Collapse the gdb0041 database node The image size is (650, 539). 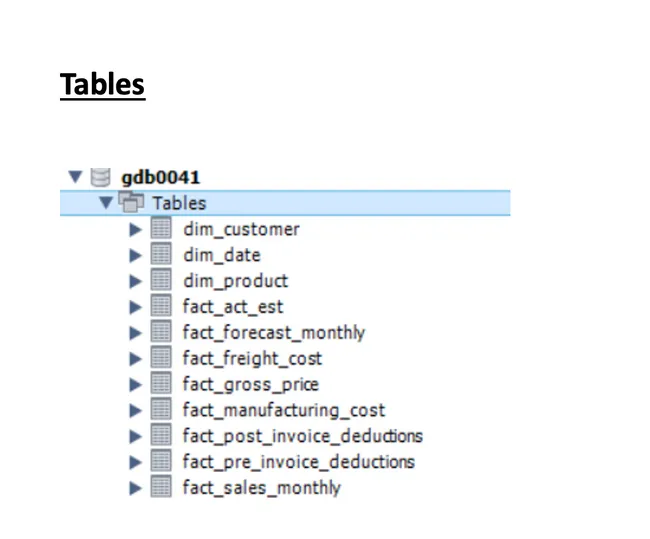(74, 177)
